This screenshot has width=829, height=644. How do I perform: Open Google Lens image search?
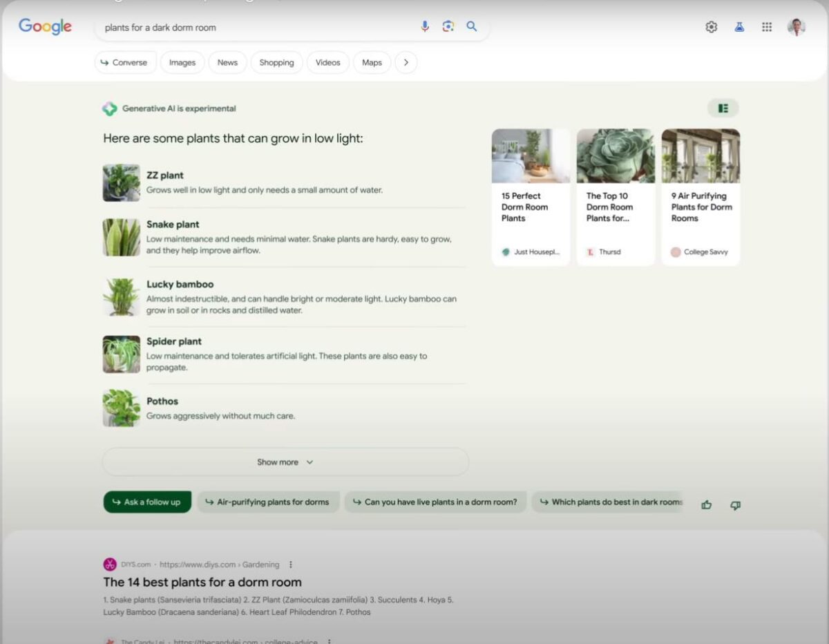click(448, 27)
